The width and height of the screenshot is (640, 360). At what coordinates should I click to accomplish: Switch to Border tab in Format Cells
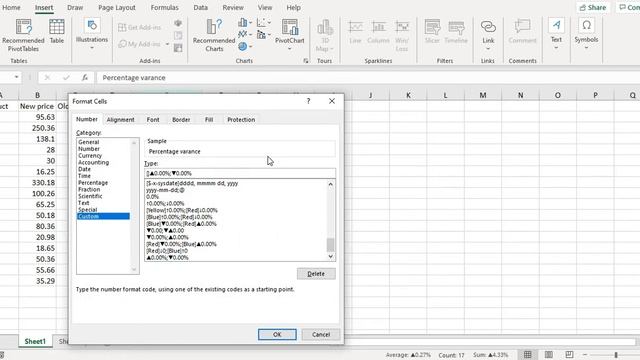point(181,120)
